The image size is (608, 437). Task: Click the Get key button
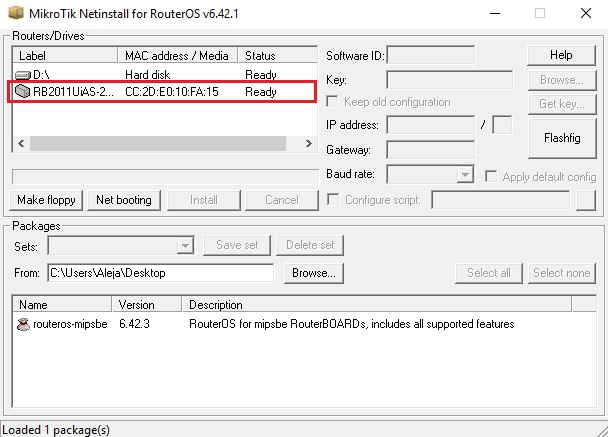point(562,104)
